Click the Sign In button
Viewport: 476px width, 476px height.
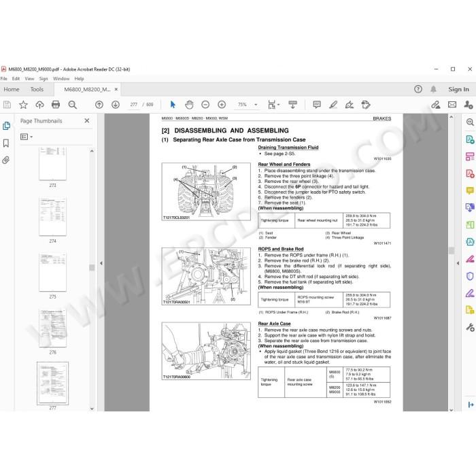[458, 89]
